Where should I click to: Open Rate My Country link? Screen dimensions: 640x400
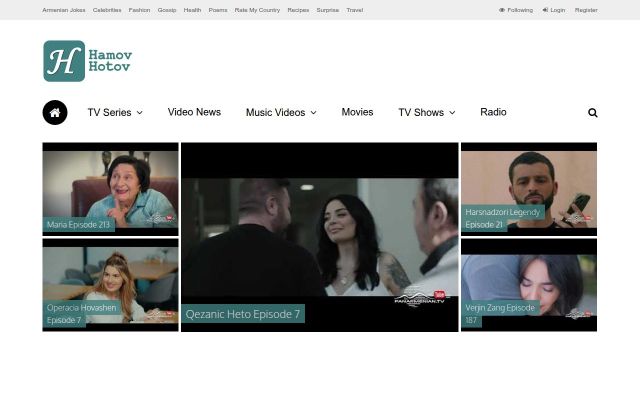pos(257,10)
